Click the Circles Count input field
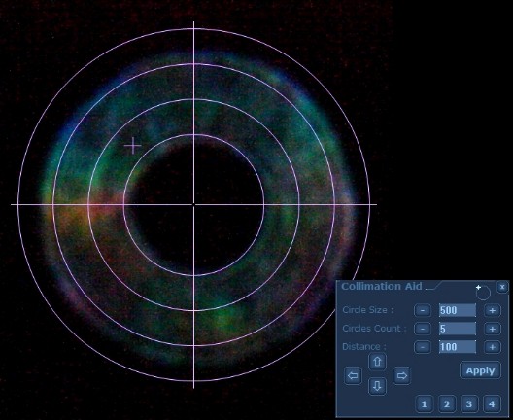This screenshot has height=420, width=513. pyautogui.click(x=458, y=329)
